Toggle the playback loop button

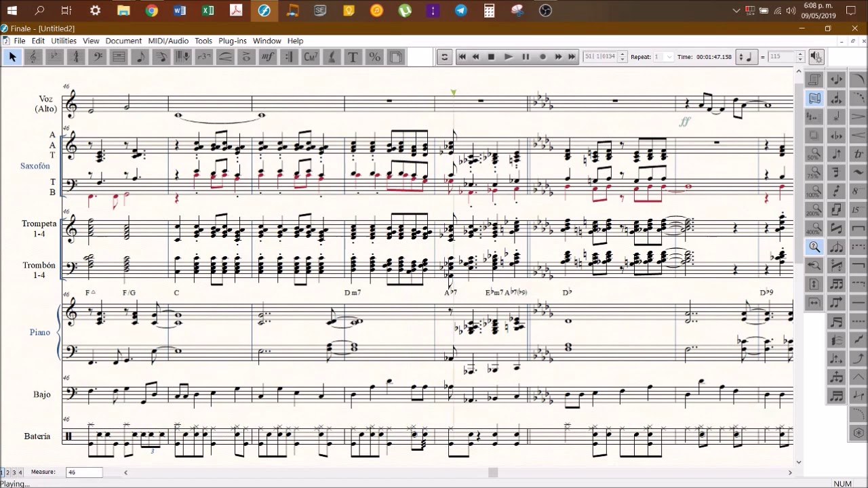click(x=444, y=57)
